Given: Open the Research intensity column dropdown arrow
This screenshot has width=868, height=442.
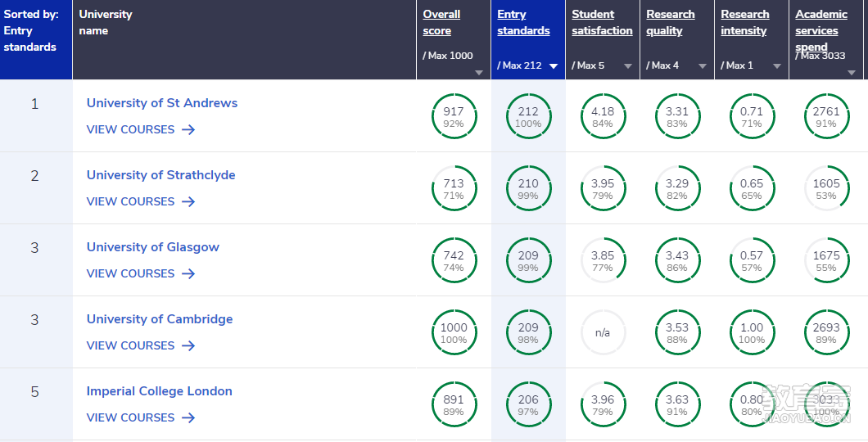Looking at the screenshot, I should (x=776, y=65).
